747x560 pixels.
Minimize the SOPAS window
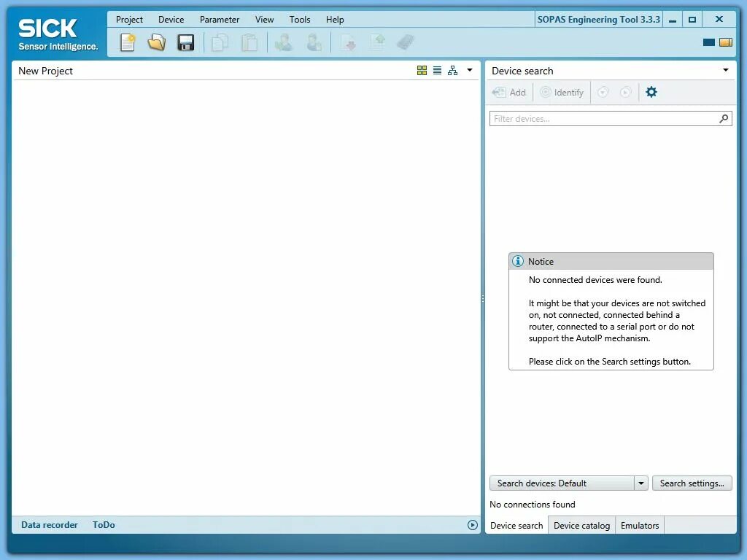point(673,20)
